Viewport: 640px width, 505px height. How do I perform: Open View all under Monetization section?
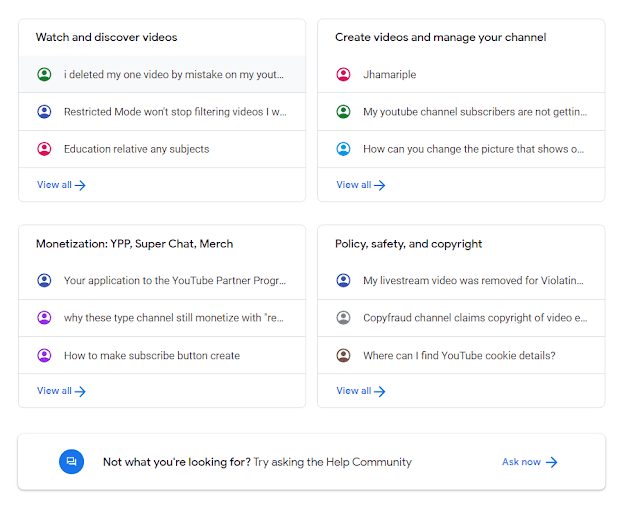point(61,391)
